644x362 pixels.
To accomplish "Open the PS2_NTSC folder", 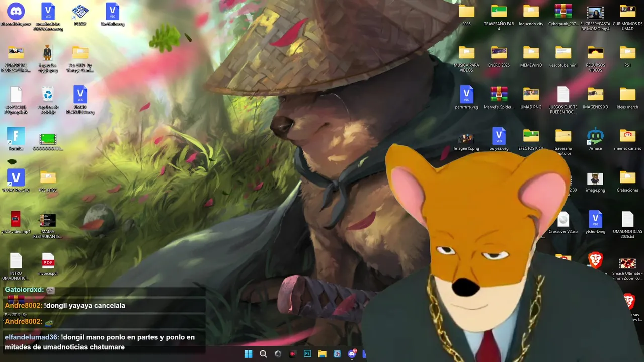I will click(48, 178).
